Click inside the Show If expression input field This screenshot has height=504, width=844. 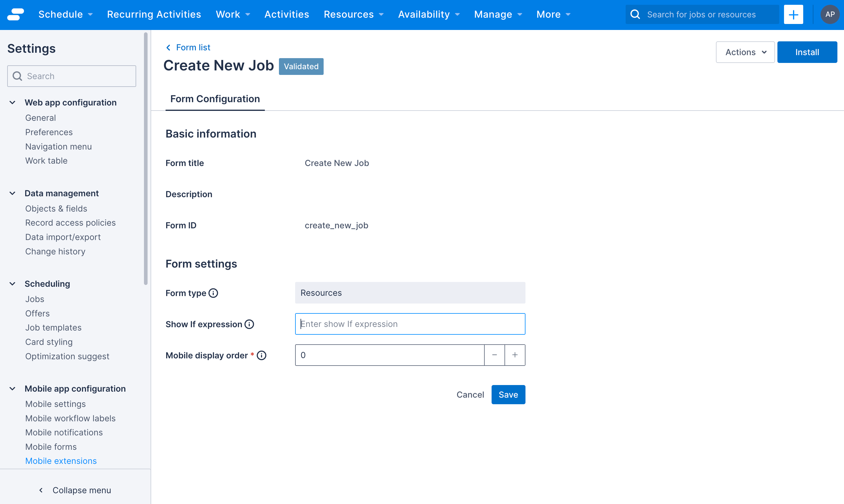point(410,324)
